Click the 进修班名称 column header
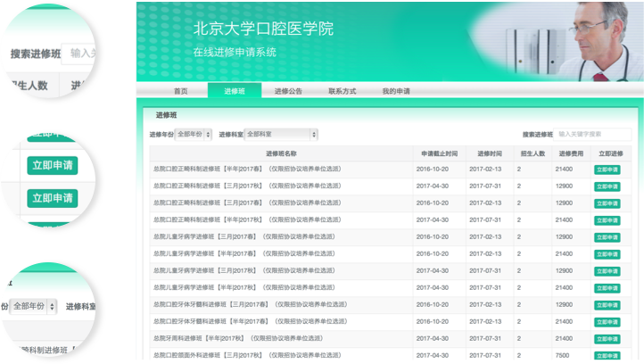This screenshot has height=364, width=644. click(281, 153)
